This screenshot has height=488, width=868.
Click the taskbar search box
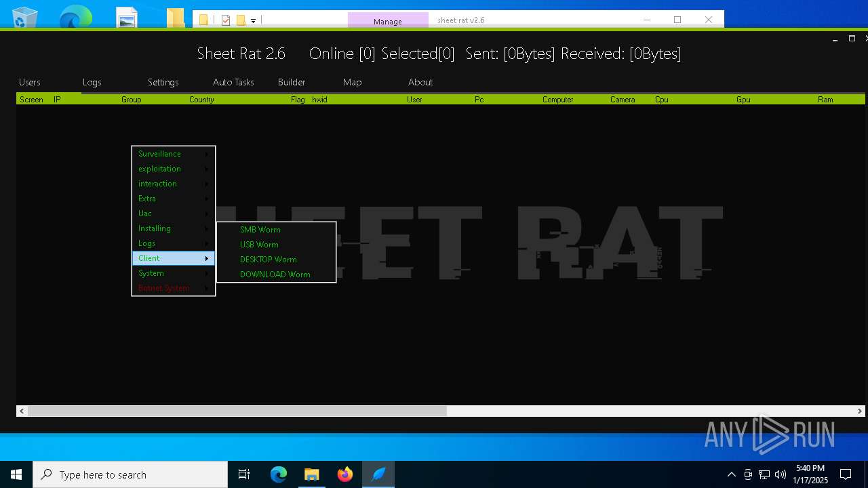point(130,474)
